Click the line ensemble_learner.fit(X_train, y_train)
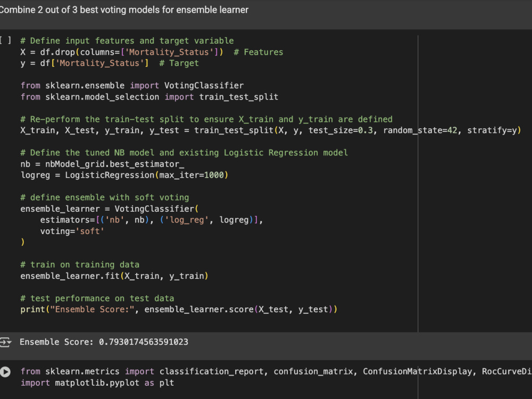Screen dimensions: 532x399 (114, 276)
